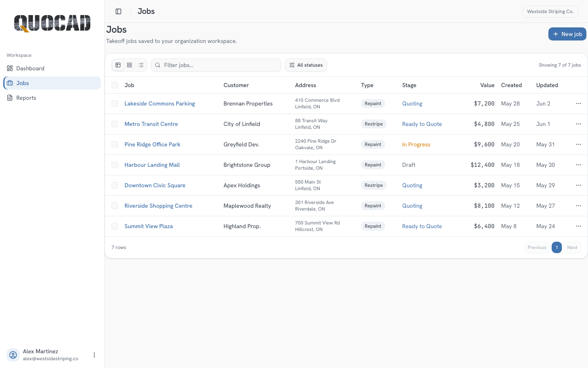
Task: Click Maplewood Realty customer cell
Action: pos(247,206)
